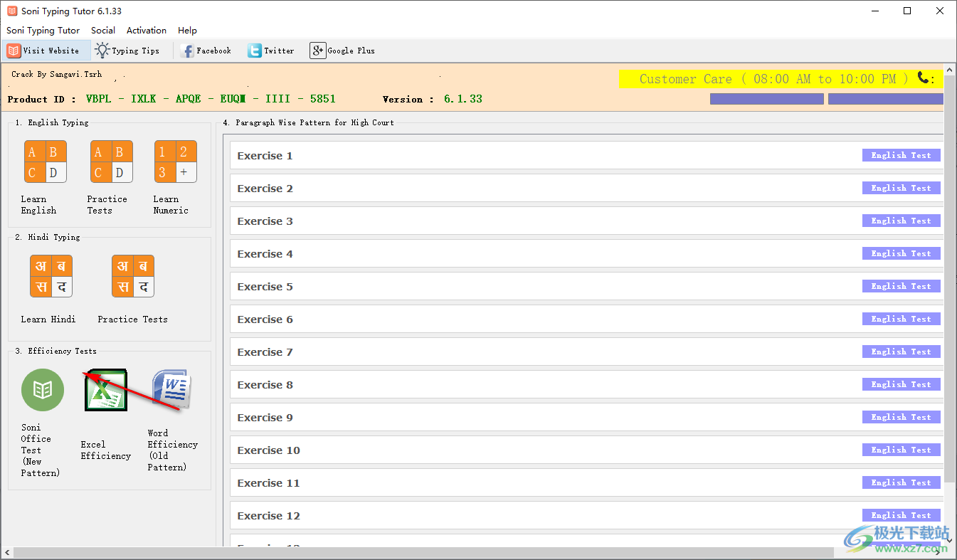Screen dimensions: 957x560
Task: Open the Google Plus page
Action: 343,50
